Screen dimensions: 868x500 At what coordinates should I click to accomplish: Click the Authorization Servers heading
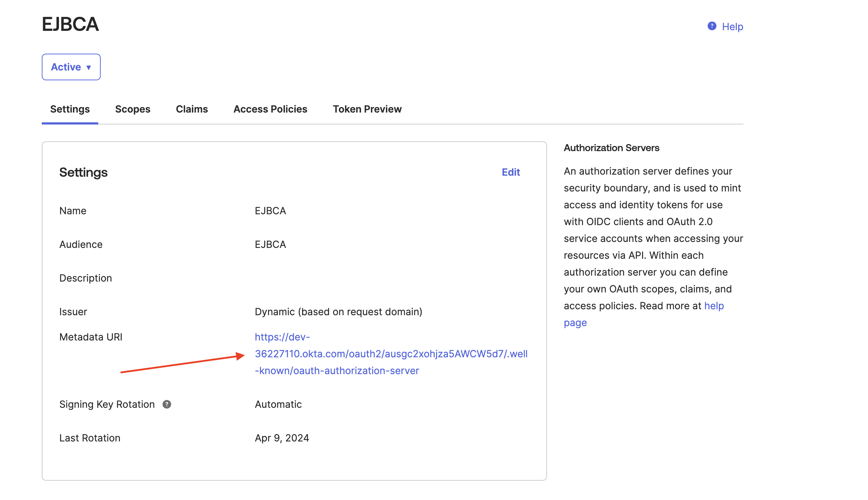point(611,148)
